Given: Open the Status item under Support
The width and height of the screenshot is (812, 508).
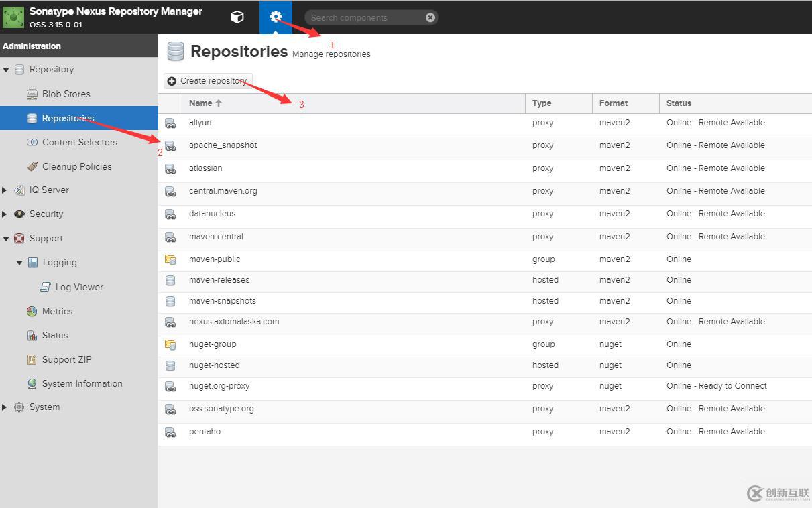Looking at the screenshot, I should point(55,335).
